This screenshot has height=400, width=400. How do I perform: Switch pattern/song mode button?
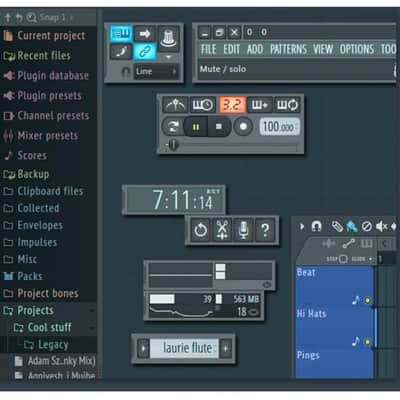[x=173, y=127]
